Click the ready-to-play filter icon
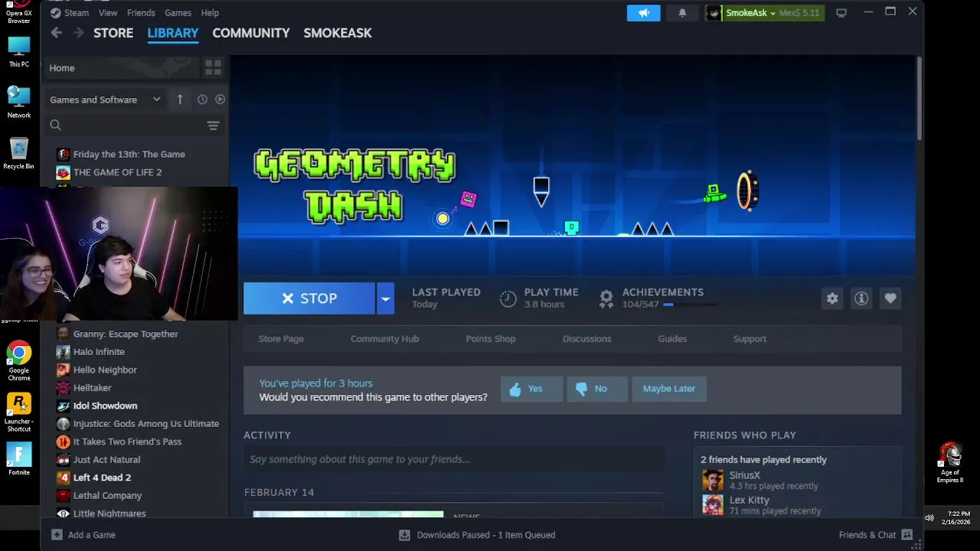Viewport: 980px width, 551px height. pyautogui.click(x=220, y=99)
